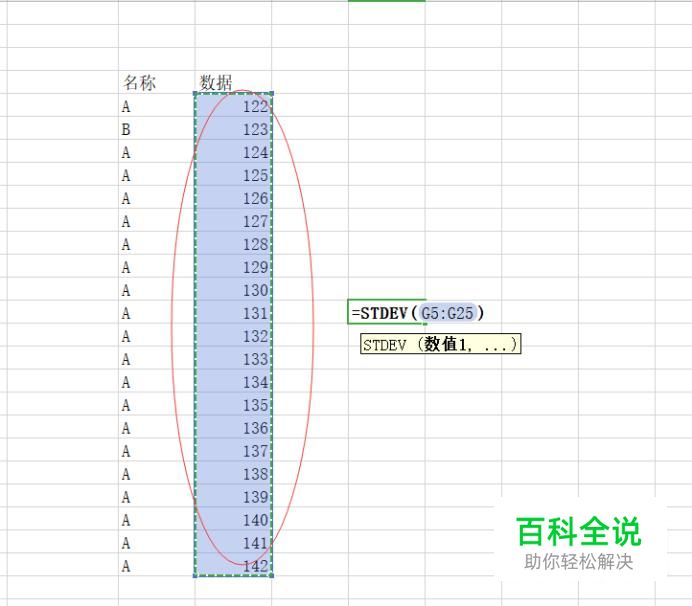Image resolution: width=692 pixels, height=606 pixels.
Task: Select the cell with value 128
Action: point(233,244)
